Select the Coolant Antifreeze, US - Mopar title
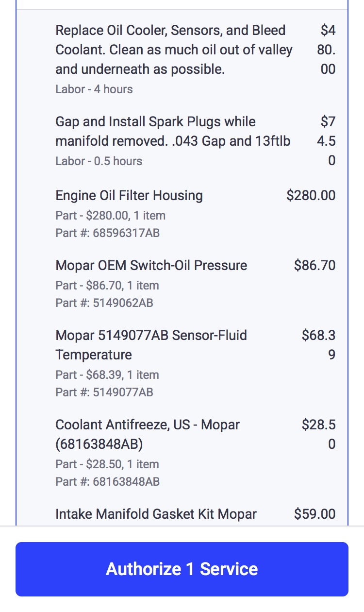The width and height of the screenshot is (364, 612). point(148,434)
